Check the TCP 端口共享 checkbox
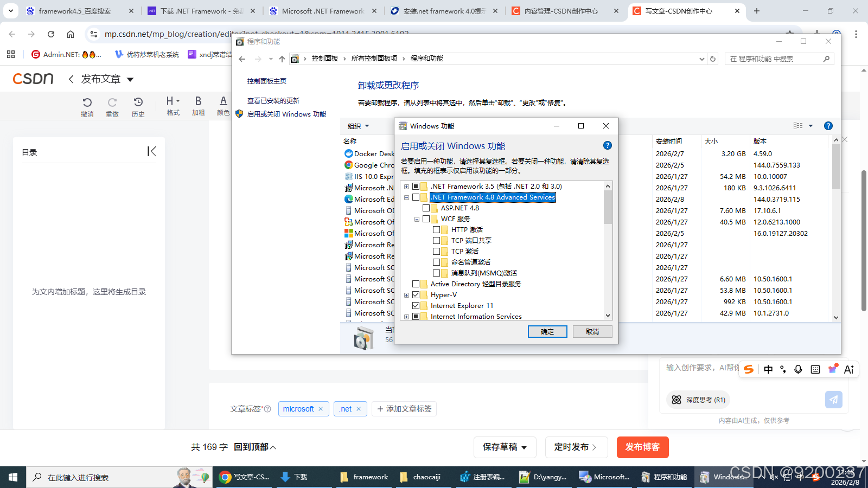Viewport: 868px width, 488px height. (x=437, y=241)
